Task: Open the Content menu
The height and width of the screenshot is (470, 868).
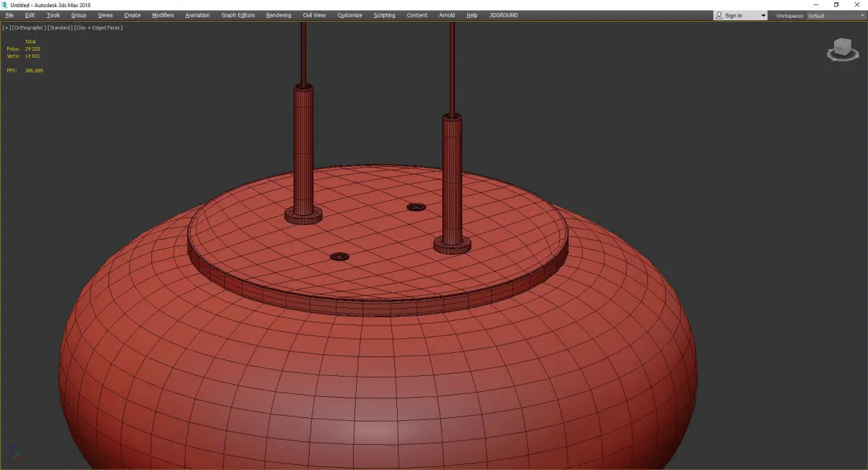Action: [417, 15]
